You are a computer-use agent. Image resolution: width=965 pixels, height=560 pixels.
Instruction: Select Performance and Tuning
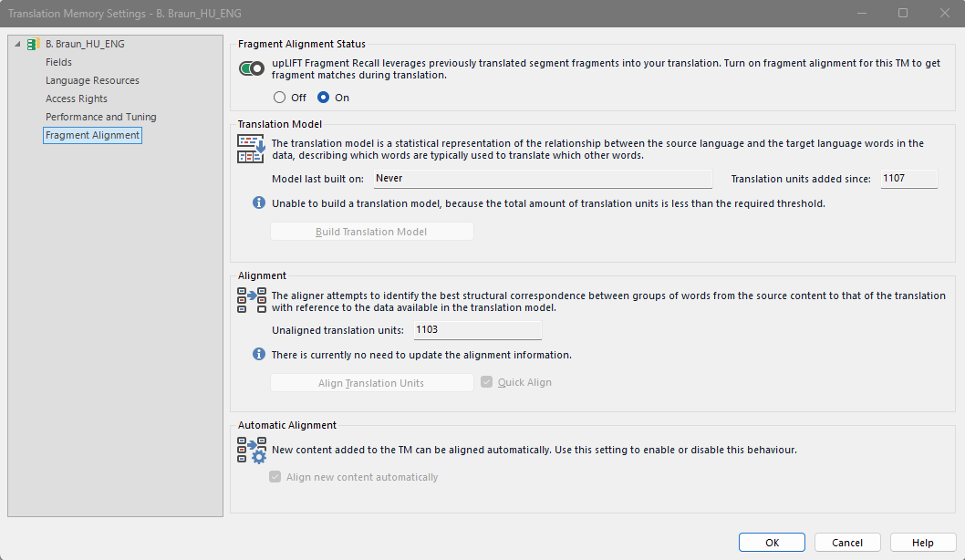(x=100, y=116)
